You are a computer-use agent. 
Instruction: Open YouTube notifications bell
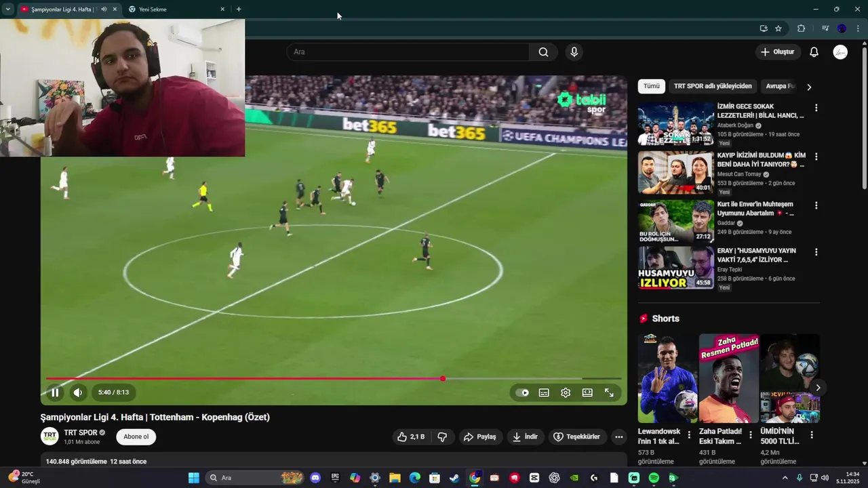tap(814, 52)
